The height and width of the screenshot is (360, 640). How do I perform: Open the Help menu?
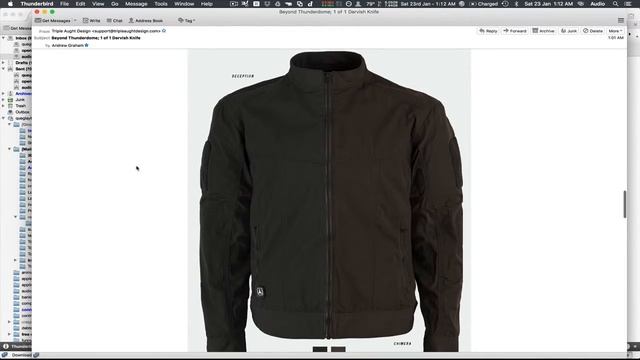click(207, 4)
